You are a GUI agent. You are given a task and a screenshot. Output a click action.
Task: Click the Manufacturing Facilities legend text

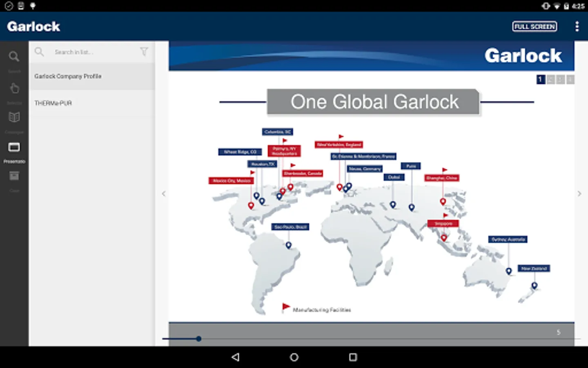[x=322, y=310]
